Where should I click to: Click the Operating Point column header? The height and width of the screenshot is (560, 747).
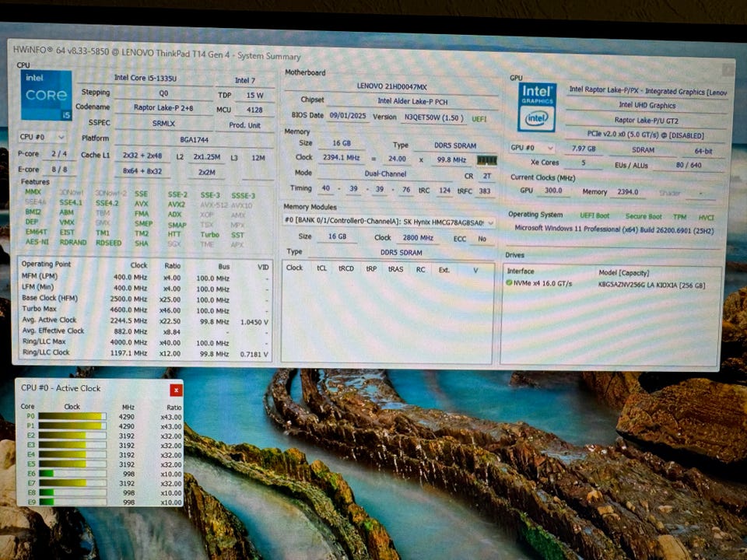47,264
